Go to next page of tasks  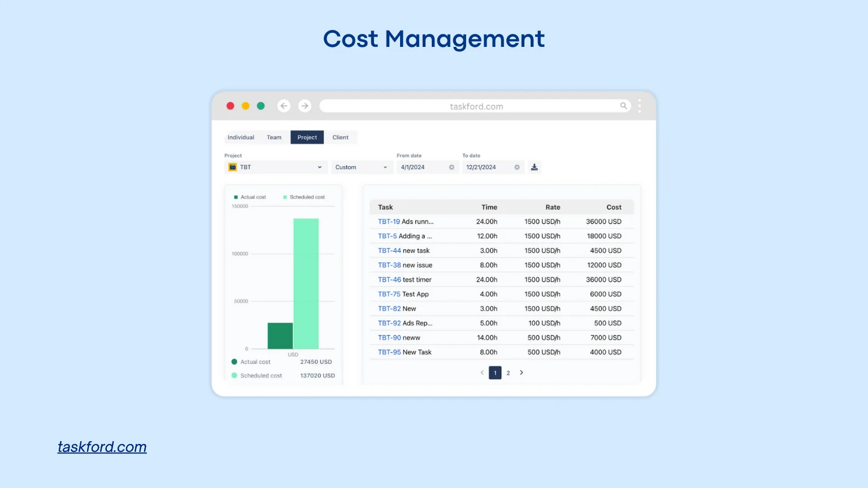point(521,373)
